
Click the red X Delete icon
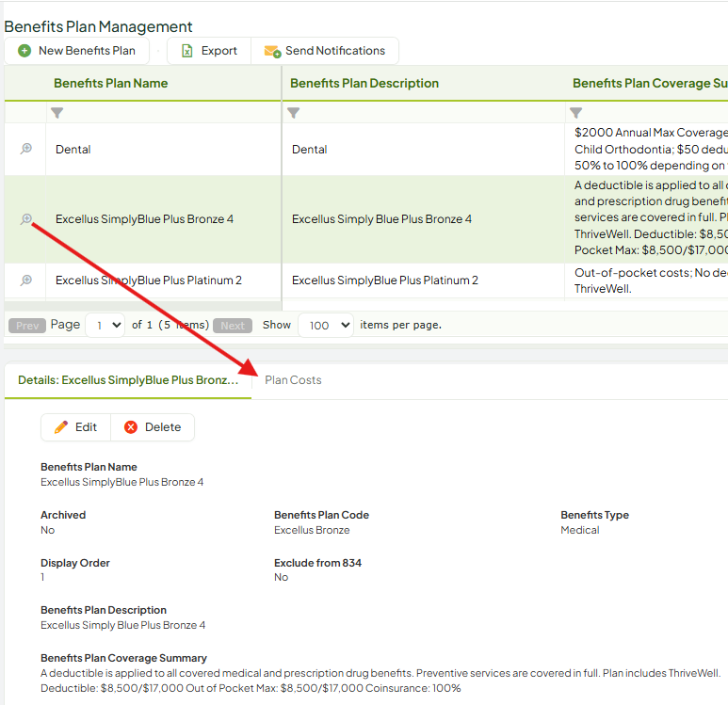[131, 427]
